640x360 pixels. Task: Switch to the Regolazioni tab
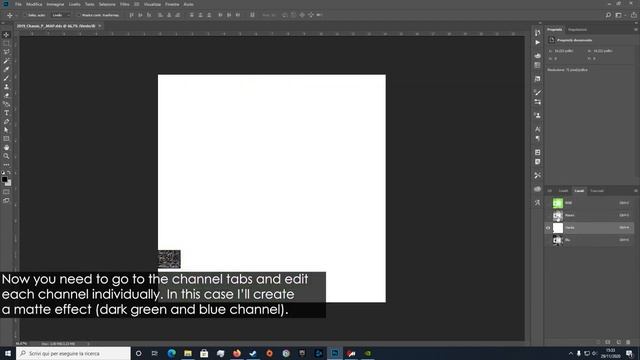coord(577,29)
